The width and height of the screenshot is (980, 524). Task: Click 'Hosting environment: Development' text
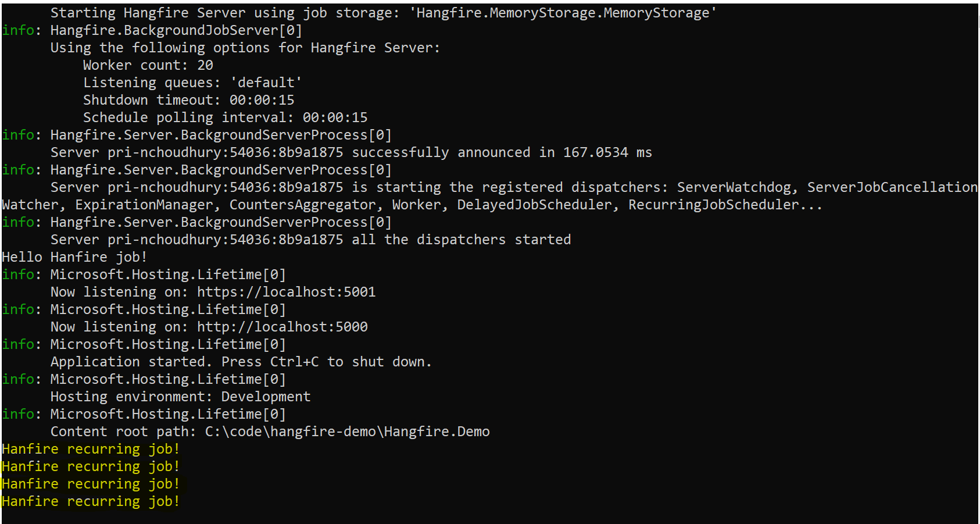pyautogui.click(x=180, y=397)
